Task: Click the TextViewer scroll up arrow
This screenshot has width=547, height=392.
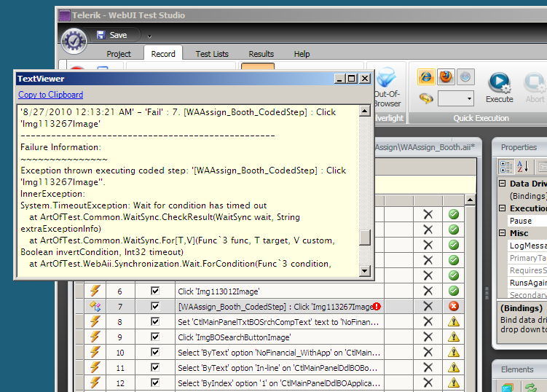Action: [x=365, y=111]
